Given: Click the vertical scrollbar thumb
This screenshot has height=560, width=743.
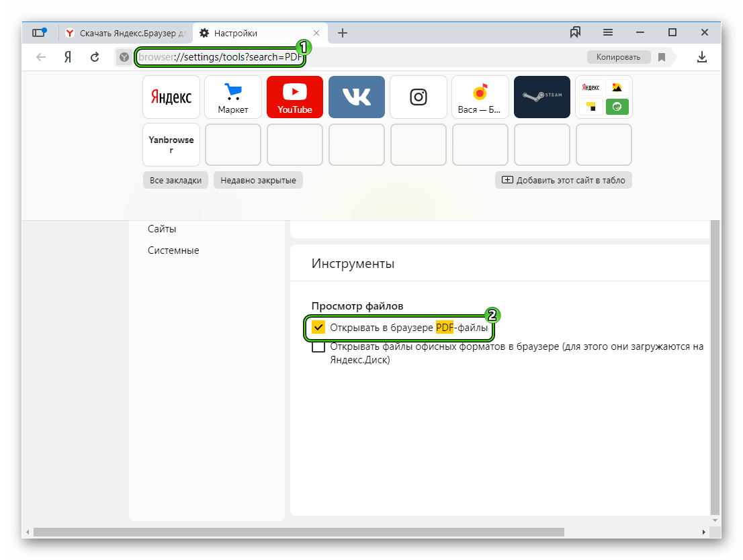Looking at the screenshot, I should [715, 368].
